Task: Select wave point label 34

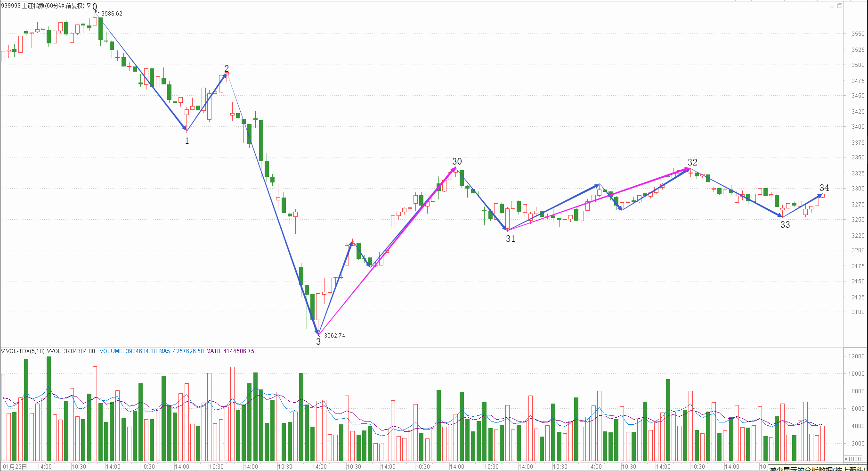Action: [x=824, y=188]
